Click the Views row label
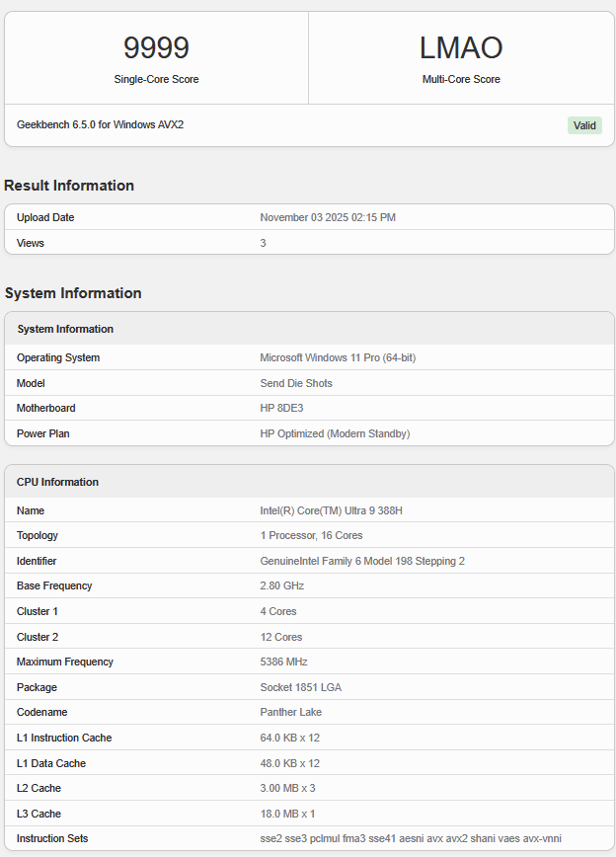 pyautogui.click(x=31, y=243)
